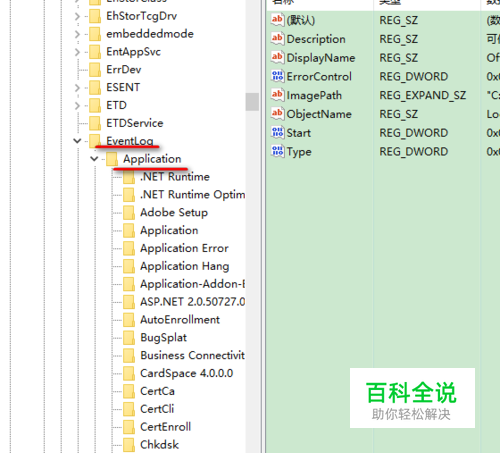
Task: Select the ErrDev key label
Action: [124, 70]
